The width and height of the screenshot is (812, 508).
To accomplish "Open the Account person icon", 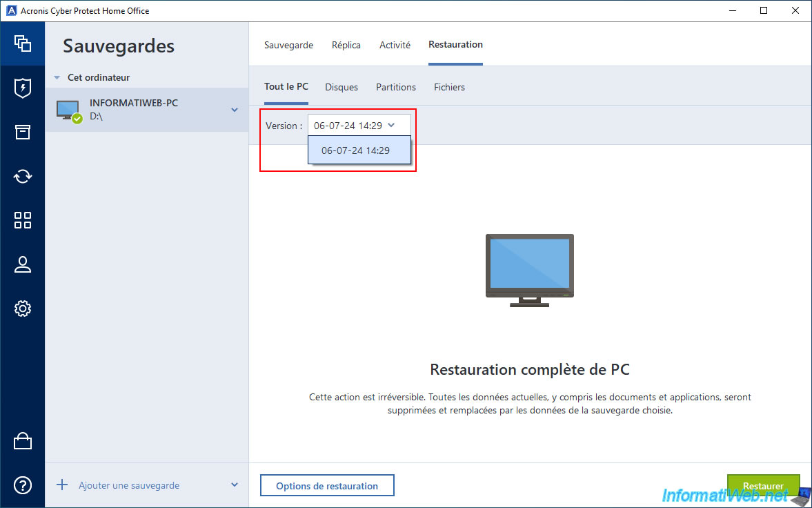I will [x=23, y=264].
